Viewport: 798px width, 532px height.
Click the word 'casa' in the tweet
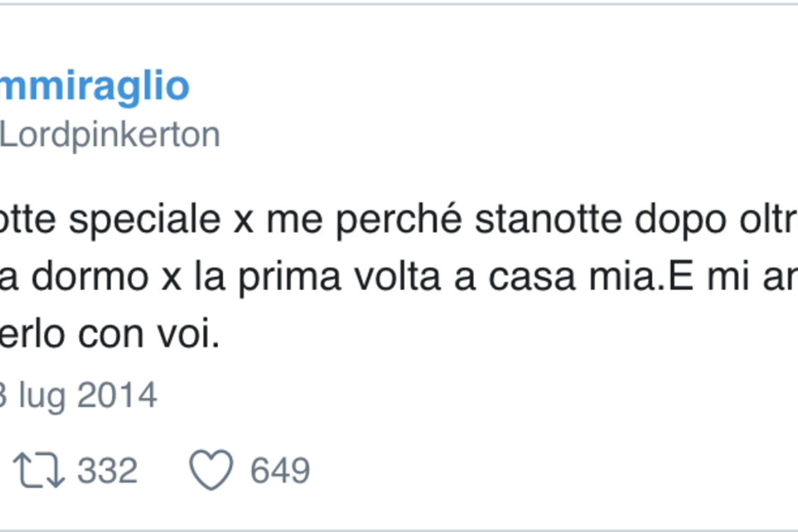click(x=532, y=277)
